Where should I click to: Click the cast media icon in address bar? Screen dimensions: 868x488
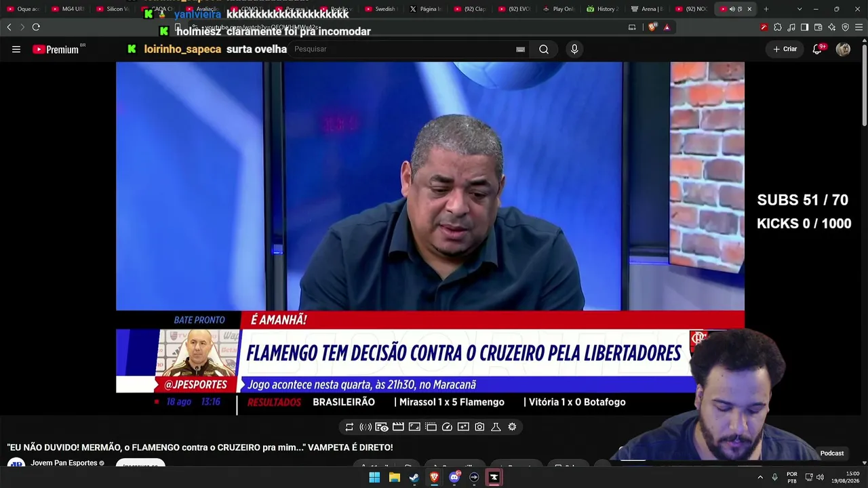[x=632, y=27]
